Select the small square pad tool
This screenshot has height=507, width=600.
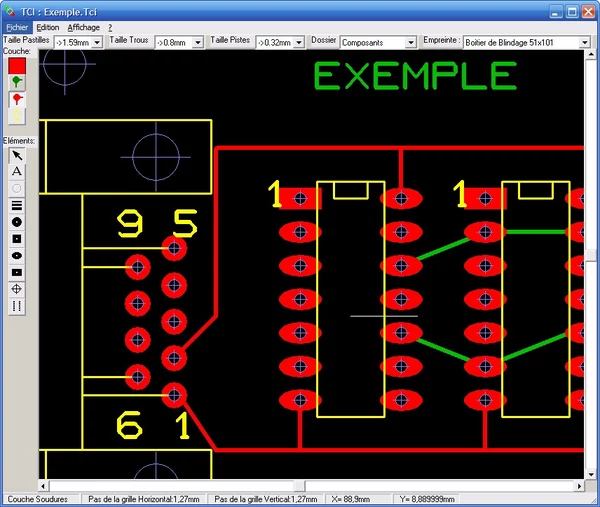17,239
